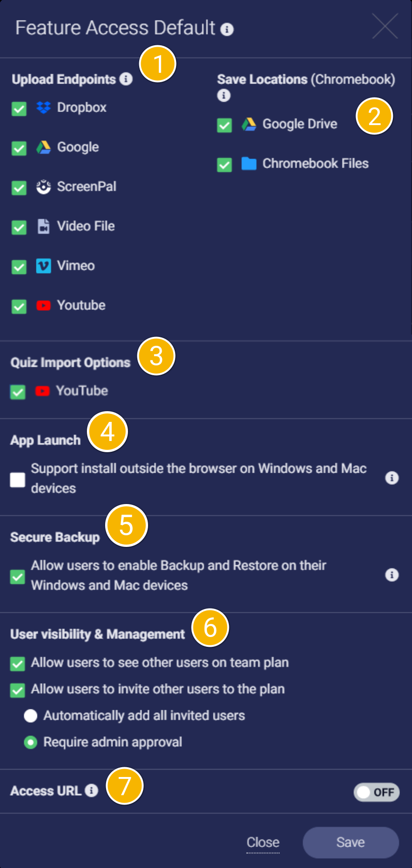Click info icon under Save Locations heading
The width and height of the screenshot is (412, 868).
point(224,96)
